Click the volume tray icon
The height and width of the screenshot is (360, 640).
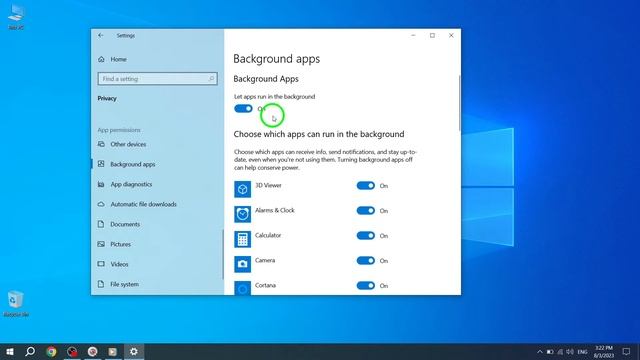coord(570,352)
